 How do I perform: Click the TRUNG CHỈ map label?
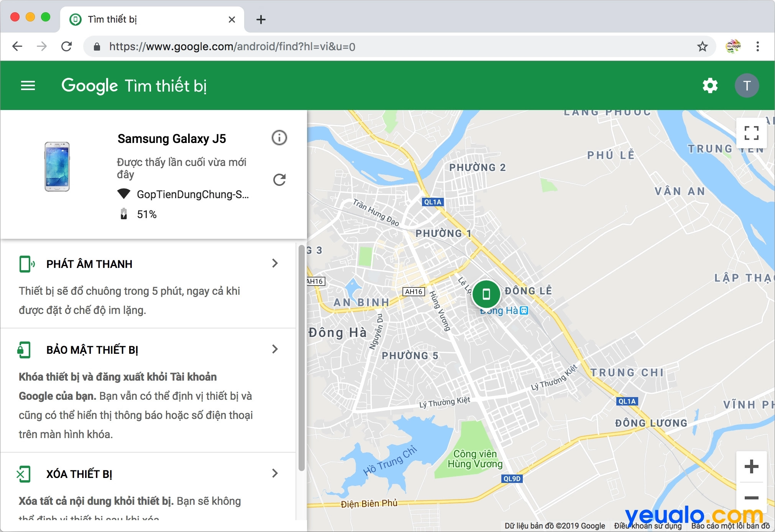pyautogui.click(x=627, y=373)
